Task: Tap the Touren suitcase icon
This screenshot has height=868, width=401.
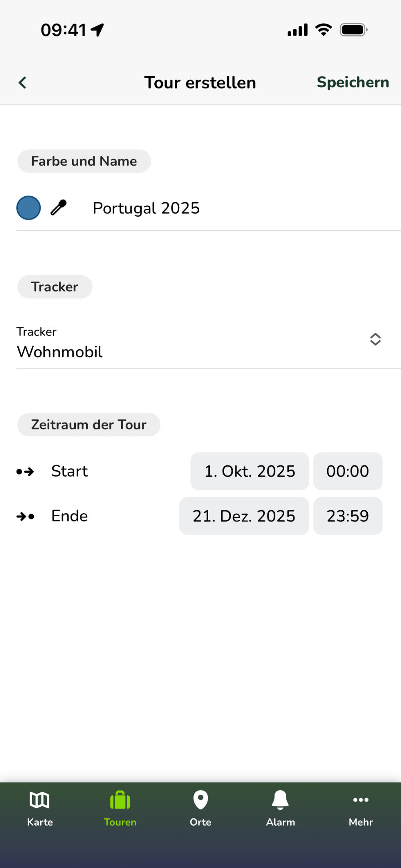Action: pyautogui.click(x=120, y=800)
